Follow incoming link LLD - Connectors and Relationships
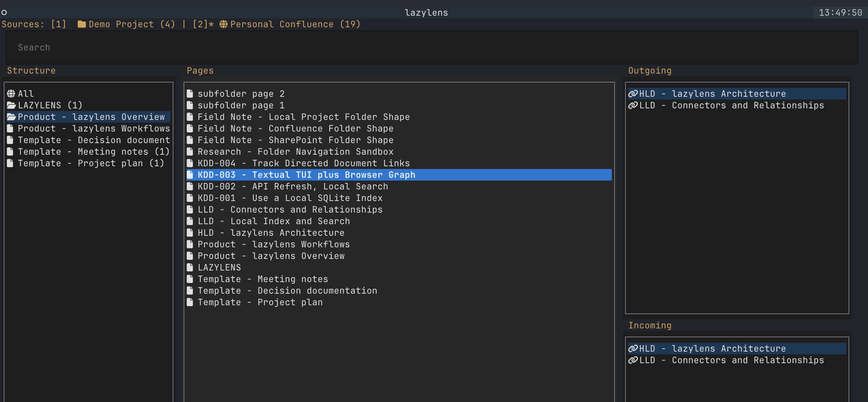868x402 pixels. [x=737, y=360]
